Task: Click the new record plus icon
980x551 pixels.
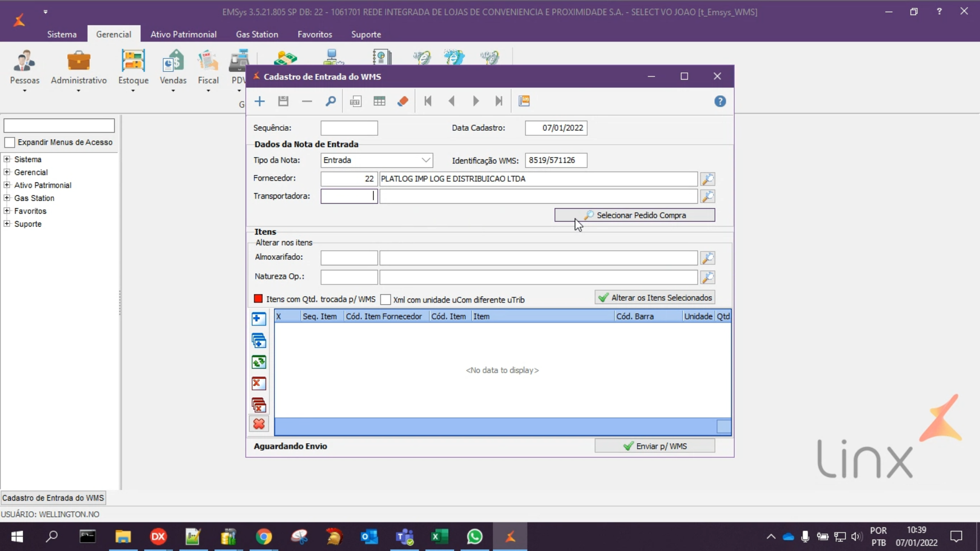Action: 259,102
